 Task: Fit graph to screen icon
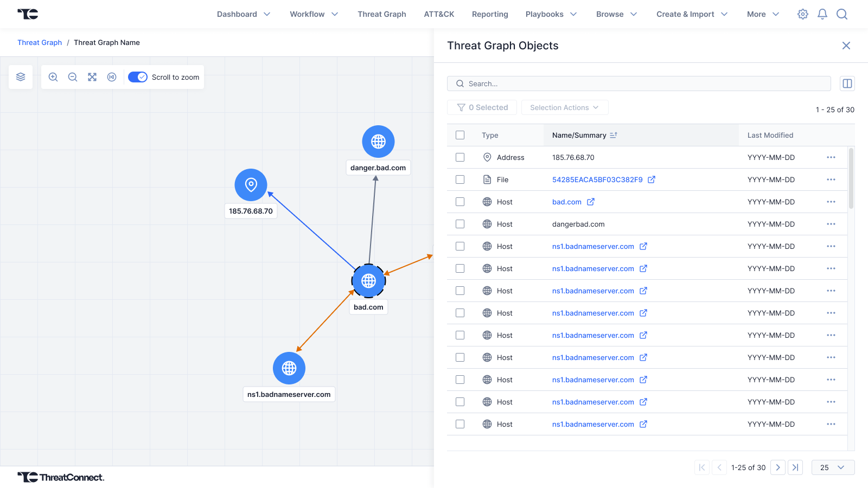click(92, 77)
